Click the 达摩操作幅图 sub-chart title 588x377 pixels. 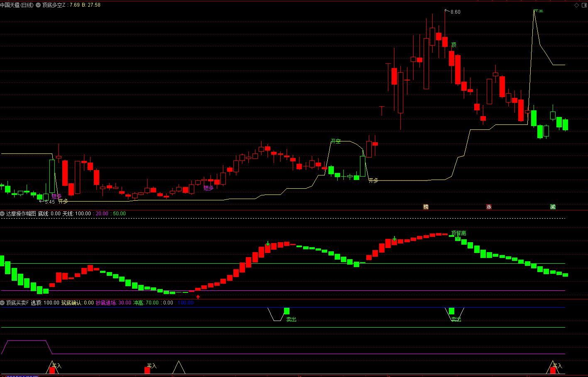[21, 214]
